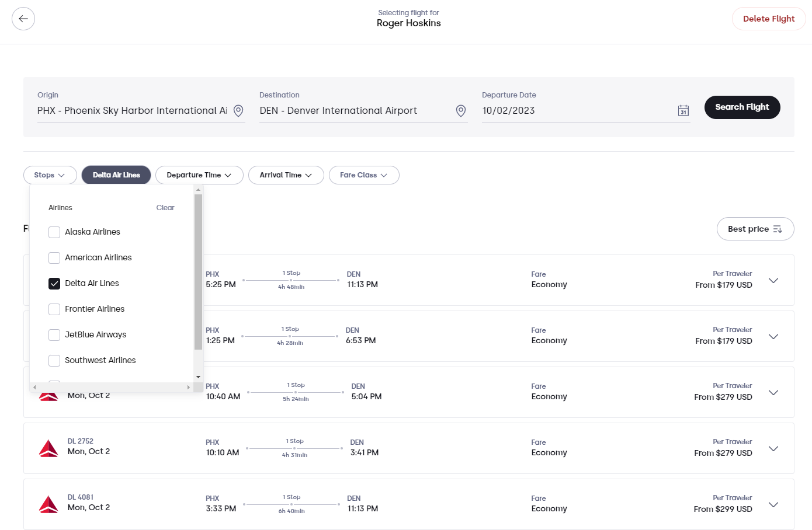Check the Frontier Airlines checkbox
Viewport: 812px width, 530px height.
54,309
